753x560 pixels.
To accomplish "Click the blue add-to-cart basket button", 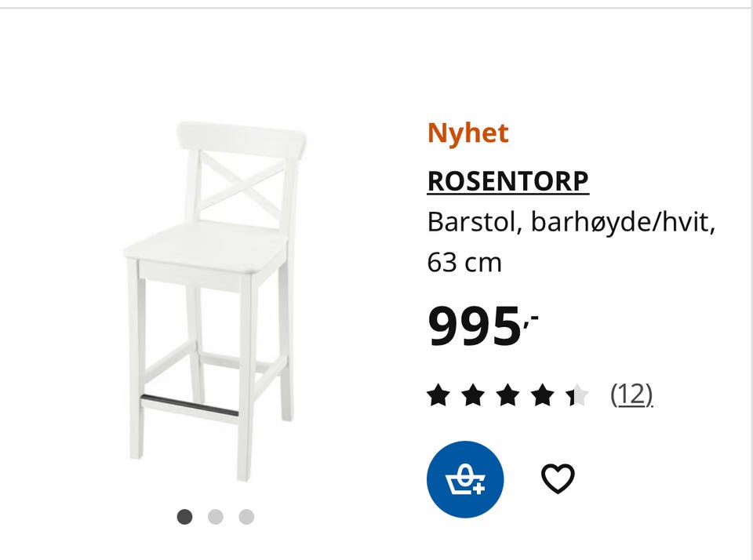I will [465, 478].
